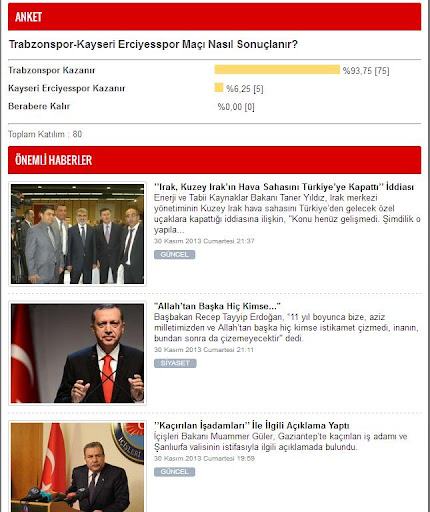Viewport: 430px width, 512px height.
Task: Click the Erdoğan article summary paragraph
Action: 286,328
